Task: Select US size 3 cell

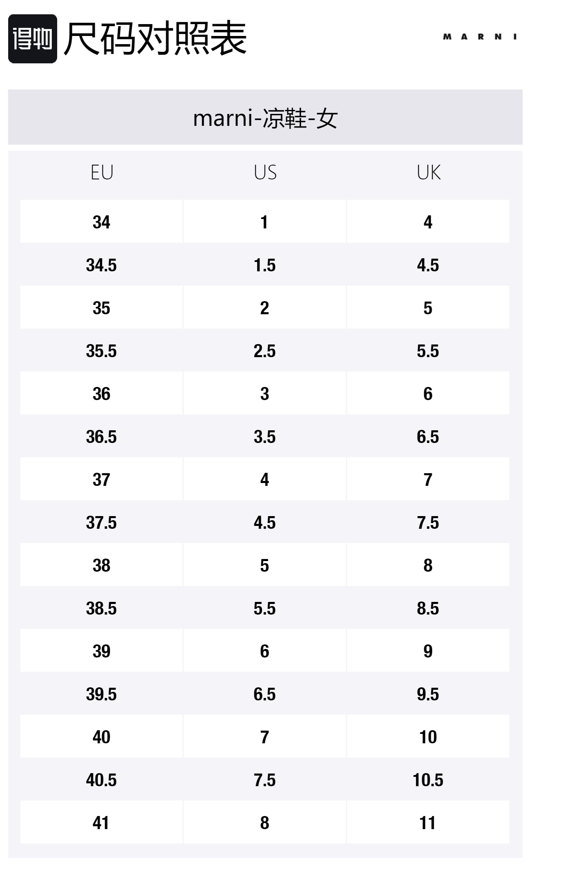Action: [265, 394]
